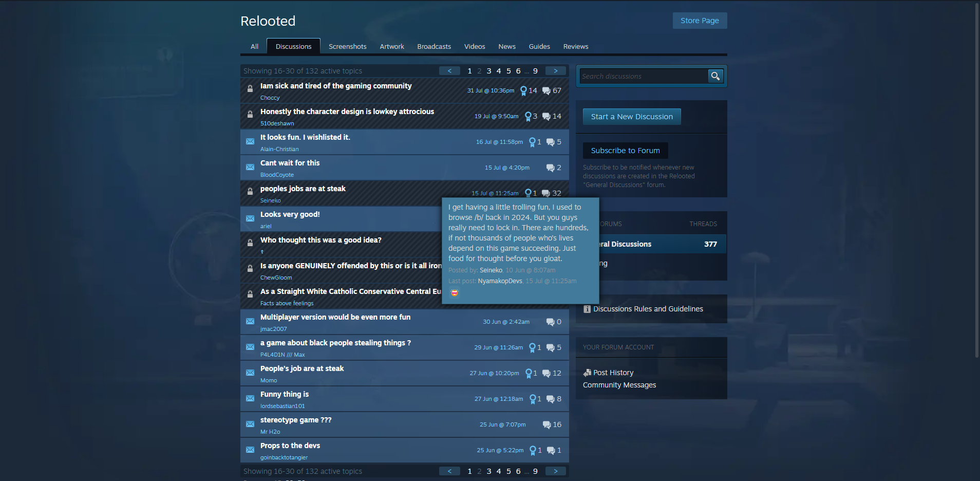The image size is (980, 481).
Task: Switch to the Videos tab
Action: tap(475, 46)
